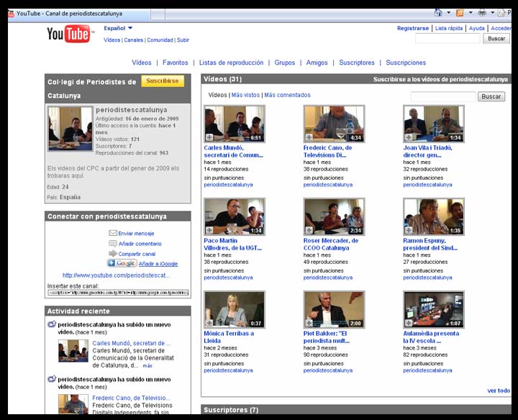
Task: Open Ramon Espuny video title link
Action: point(430,245)
